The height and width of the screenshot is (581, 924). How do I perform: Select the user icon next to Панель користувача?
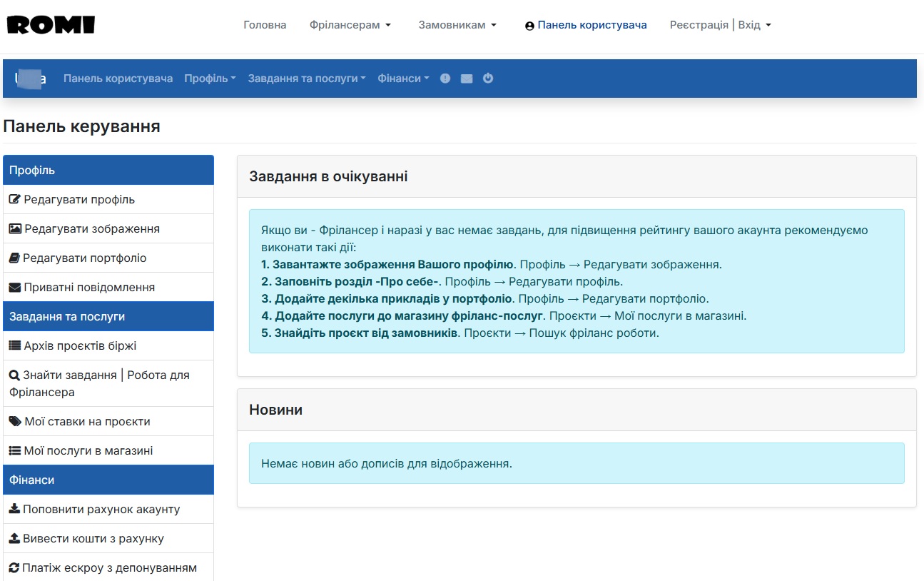coord(528,25)
